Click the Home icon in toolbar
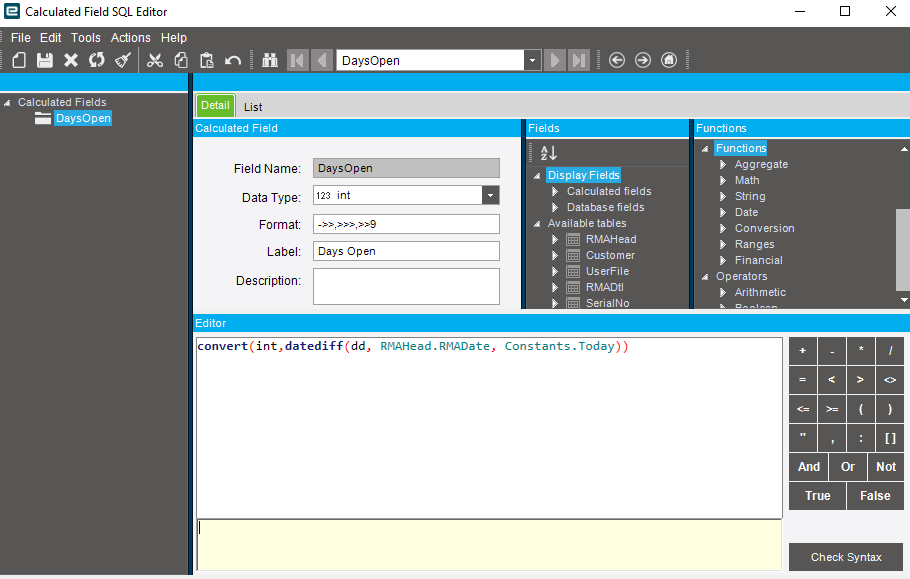Screen dimensions: 910x579 click(669, 60)
